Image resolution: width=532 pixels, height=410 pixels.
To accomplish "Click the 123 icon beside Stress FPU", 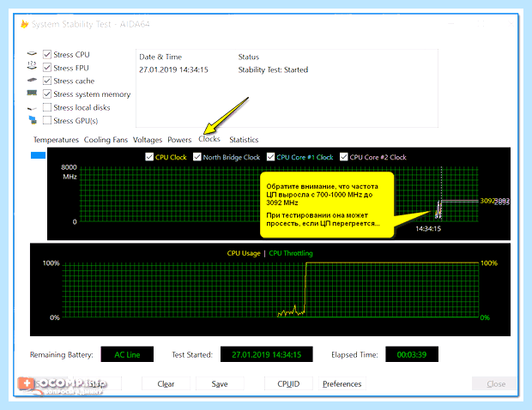I will pyautogui.click(x=32, y=66).
